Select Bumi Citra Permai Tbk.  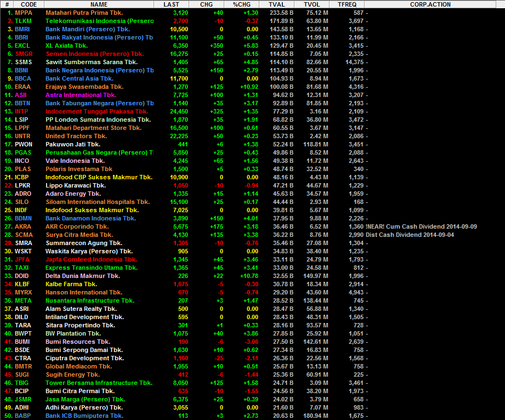point(80,391)
